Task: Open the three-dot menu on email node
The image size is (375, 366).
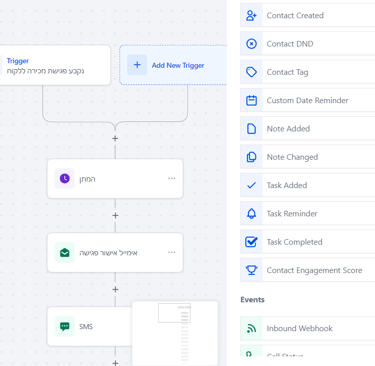Action: [172, 252]
